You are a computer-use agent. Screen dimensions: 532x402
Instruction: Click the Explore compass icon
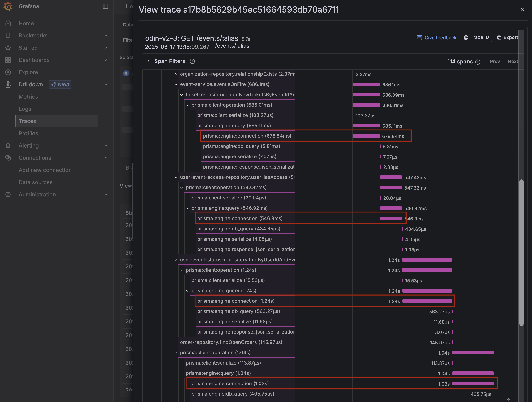[8, 72]
